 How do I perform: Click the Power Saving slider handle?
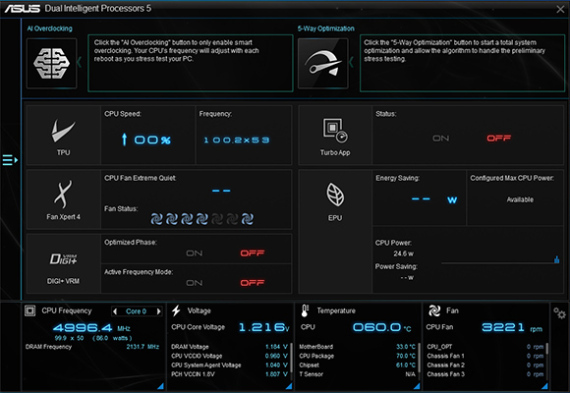pyautogui.click(x=557, y=260)
